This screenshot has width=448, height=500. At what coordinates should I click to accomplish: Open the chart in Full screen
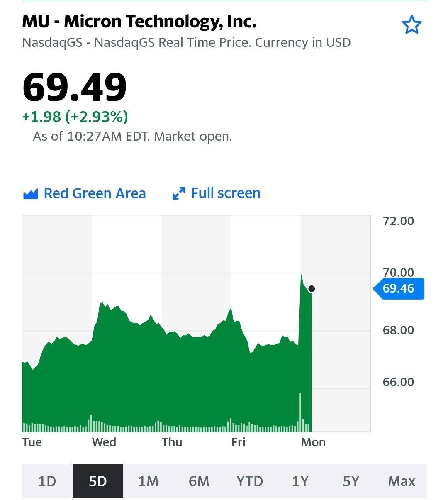pyautogui.click(x=225, y=193)
